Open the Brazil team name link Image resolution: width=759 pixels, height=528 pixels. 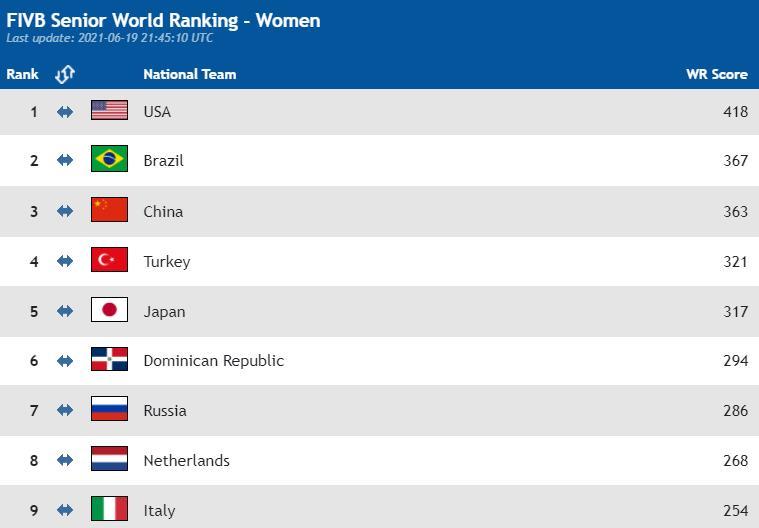point(164,161)
